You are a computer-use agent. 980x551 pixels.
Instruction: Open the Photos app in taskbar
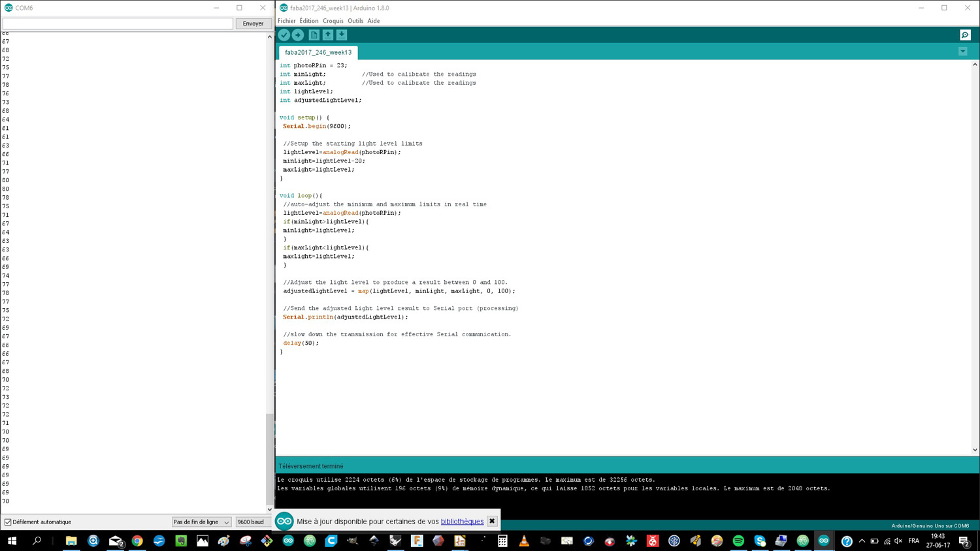[x=203, y=541]
